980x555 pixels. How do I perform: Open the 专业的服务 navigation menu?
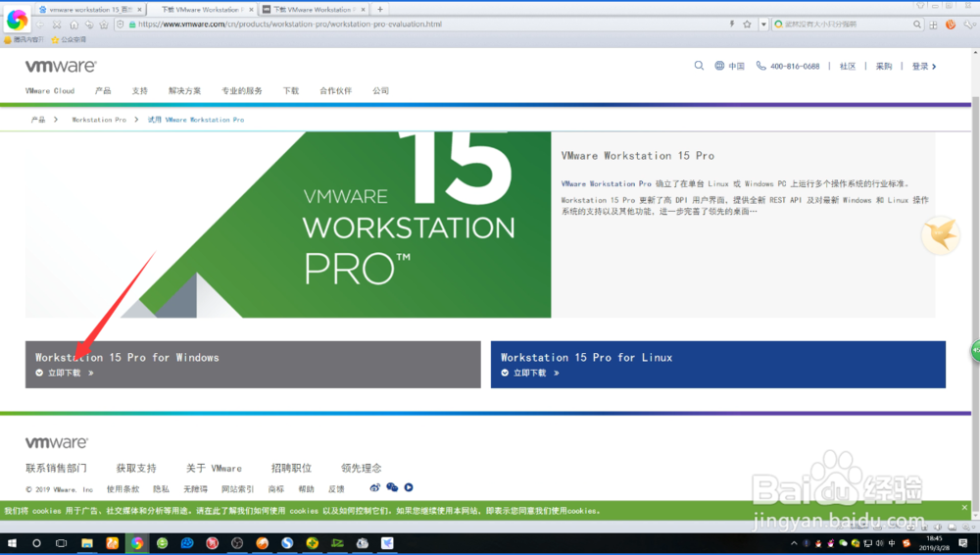[242, 91]
